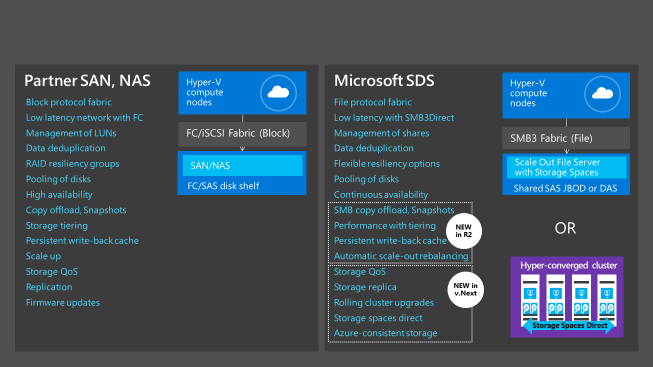The height and width of the screenshot is (367, 653).
Task: Select High availability
Action: (59, 195)
